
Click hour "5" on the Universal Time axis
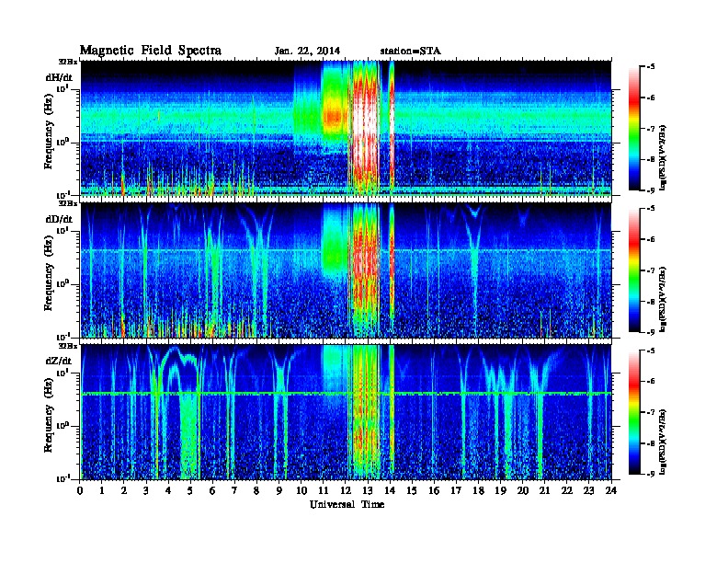190,490
